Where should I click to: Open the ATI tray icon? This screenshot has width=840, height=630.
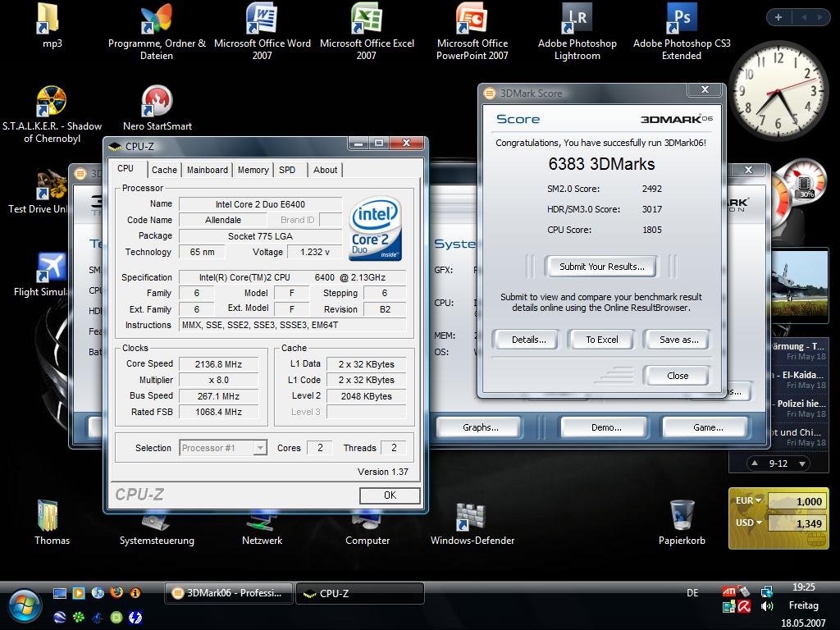point(728,591)
